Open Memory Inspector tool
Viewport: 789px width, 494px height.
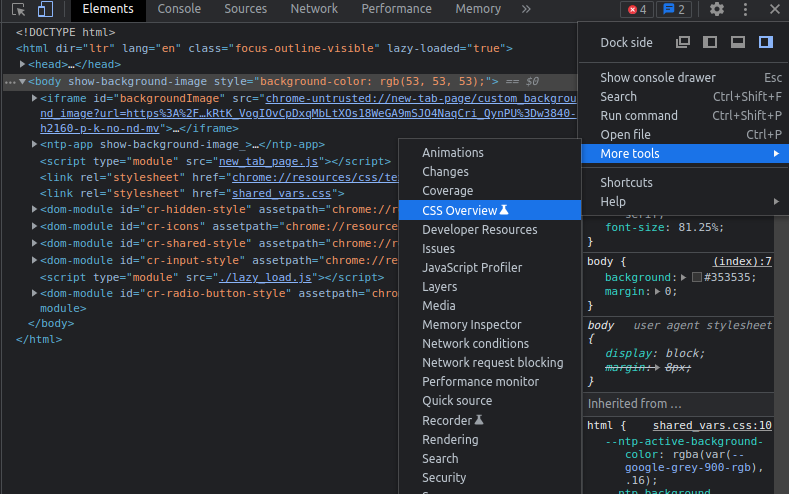pyautogui.click(x=490, y=324)
